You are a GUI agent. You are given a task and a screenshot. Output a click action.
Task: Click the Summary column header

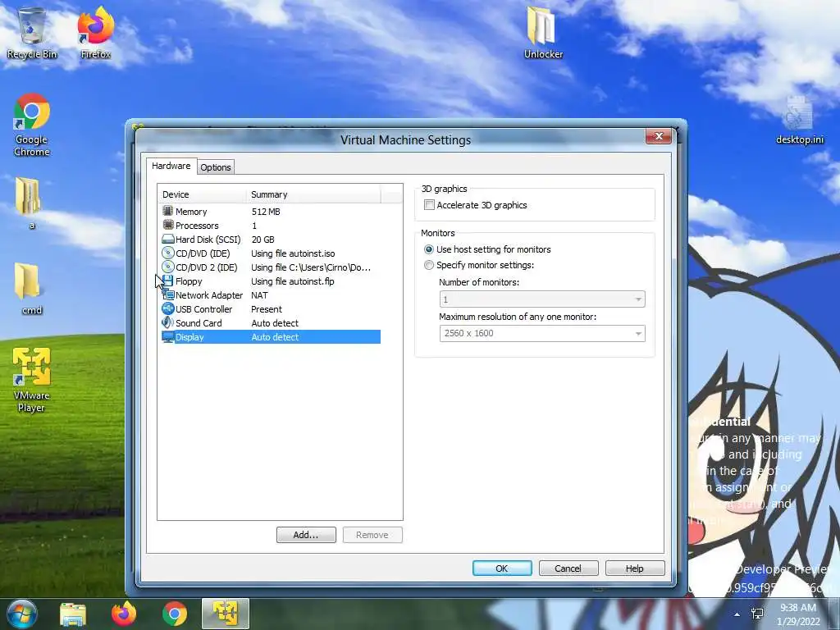click(x=313, y=194)
